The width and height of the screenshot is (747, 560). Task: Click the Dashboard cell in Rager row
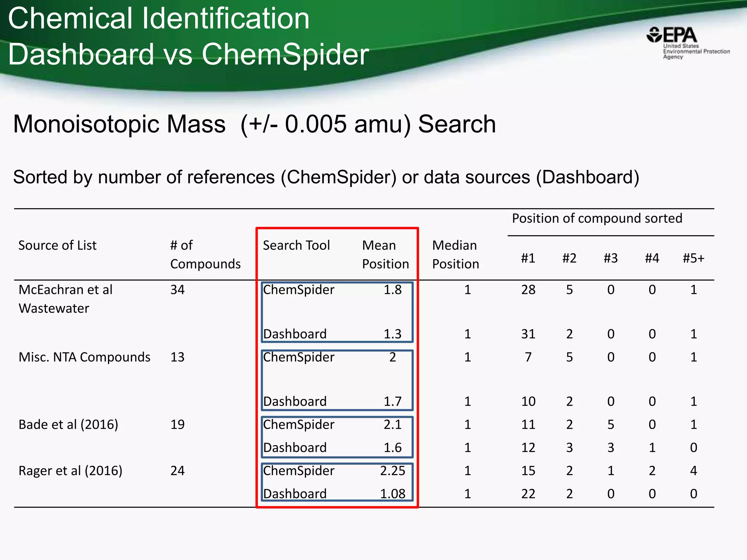(295, 494)
